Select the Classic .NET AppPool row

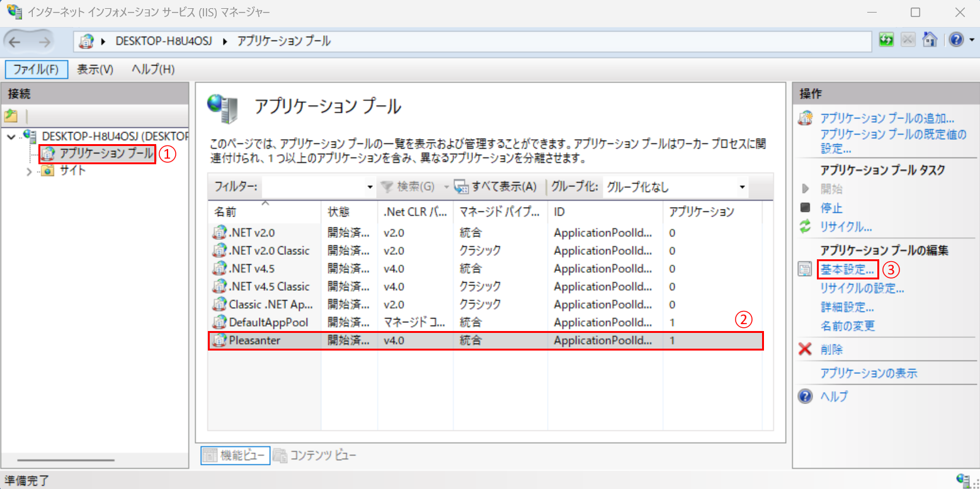486,304
